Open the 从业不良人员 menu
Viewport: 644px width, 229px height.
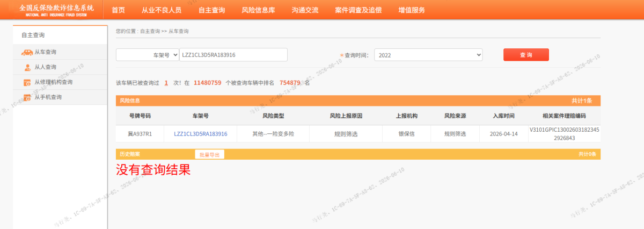point(162,10)
